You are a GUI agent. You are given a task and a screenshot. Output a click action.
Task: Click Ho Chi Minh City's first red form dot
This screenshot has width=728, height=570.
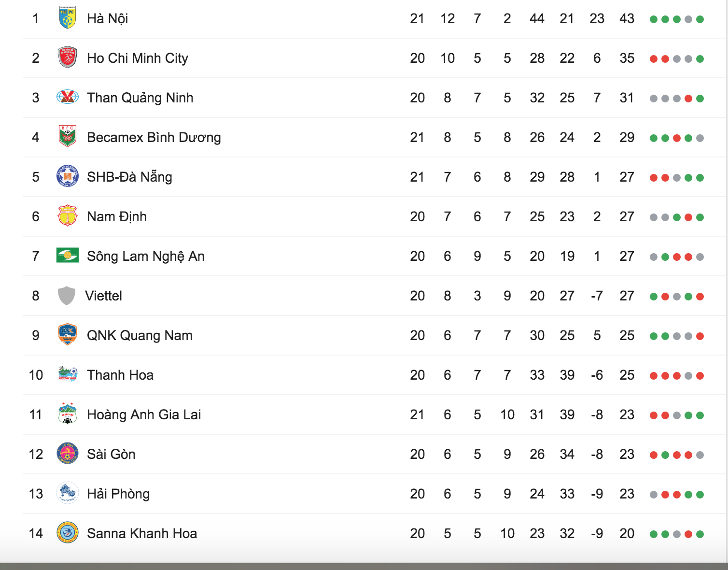[654, 59]
